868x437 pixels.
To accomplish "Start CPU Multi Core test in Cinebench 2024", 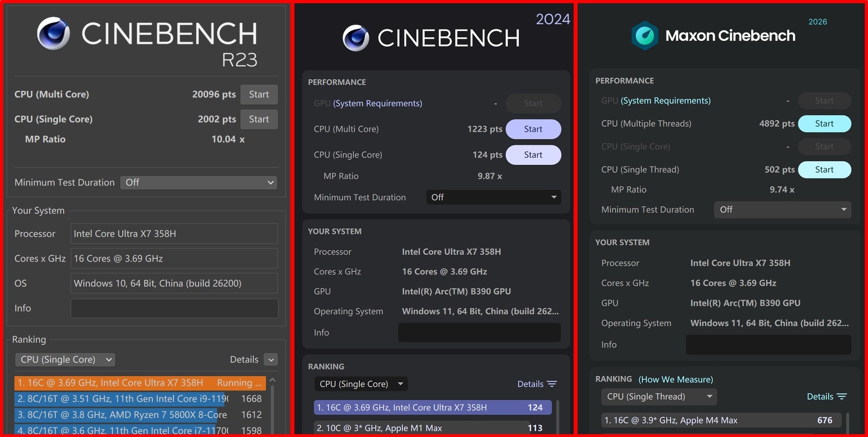I will [x=533, y=129].
